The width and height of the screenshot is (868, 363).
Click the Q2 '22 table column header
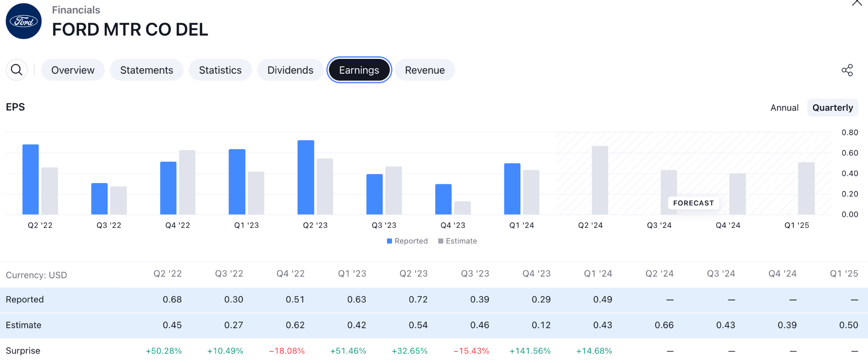tap(167, 274)
